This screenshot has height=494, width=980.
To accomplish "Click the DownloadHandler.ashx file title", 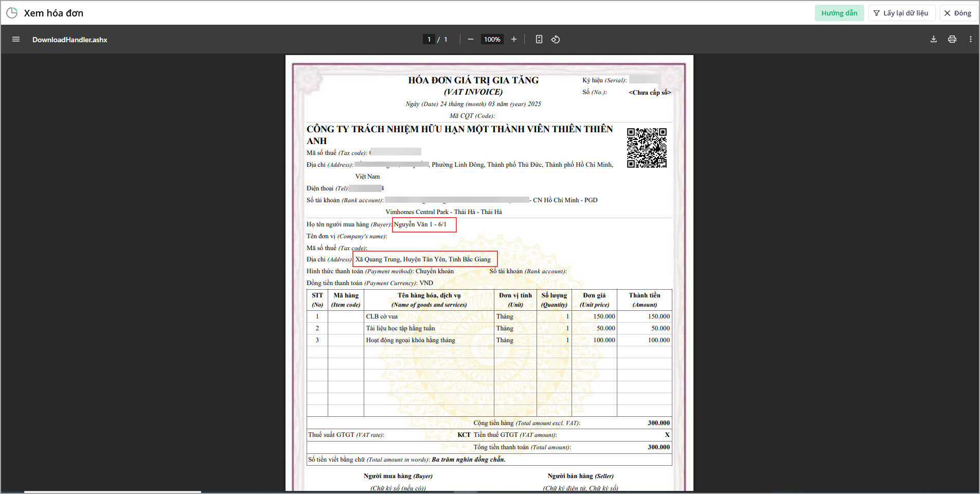I will (x=70, y=40).
